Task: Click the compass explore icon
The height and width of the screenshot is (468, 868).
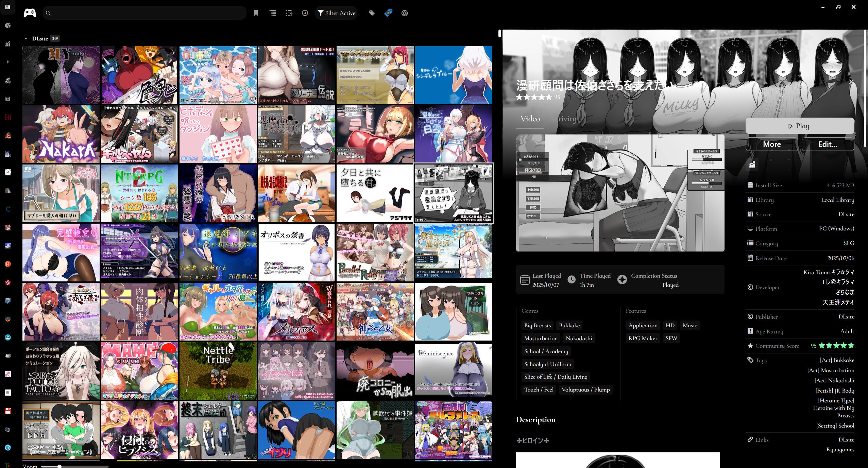Action: click(305, 13)
